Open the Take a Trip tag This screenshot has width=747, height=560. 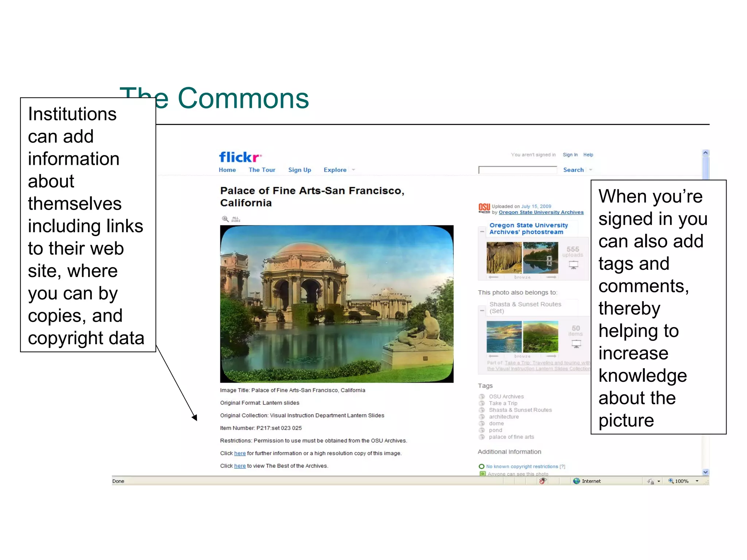tap(503, 403)
